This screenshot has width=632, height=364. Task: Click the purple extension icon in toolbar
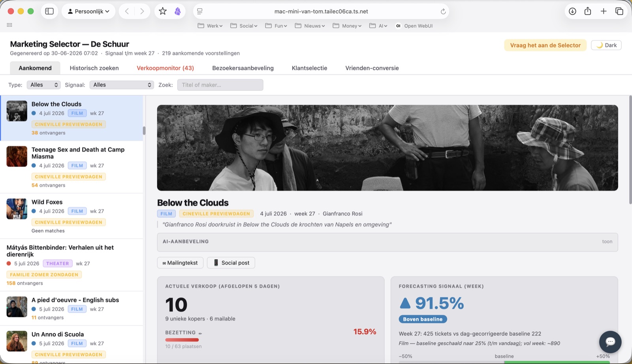(178, 11)
